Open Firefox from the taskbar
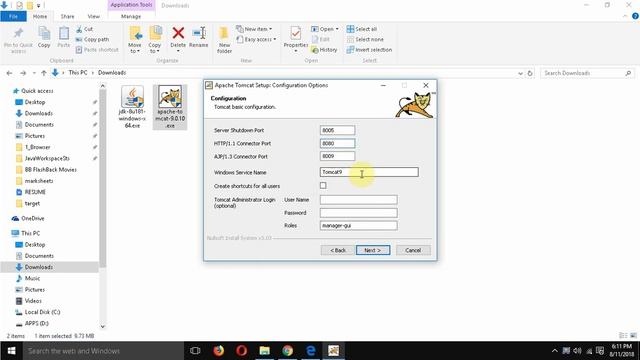This screenshot has height=360, width=640. click(218, 351)
